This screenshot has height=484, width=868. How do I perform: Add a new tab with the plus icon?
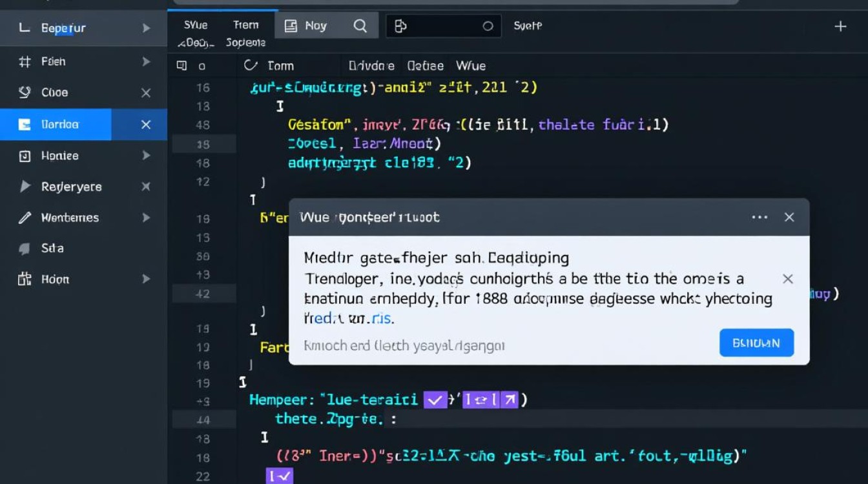point(840,26)
